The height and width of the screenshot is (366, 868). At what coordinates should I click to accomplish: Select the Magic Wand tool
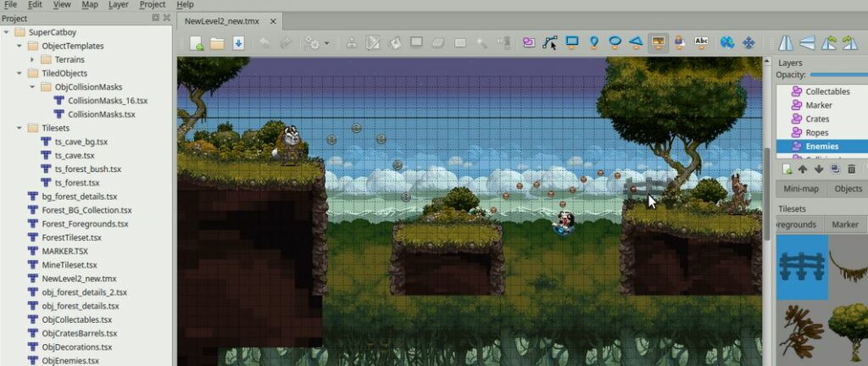pyautogui.click(x=481, y=42)
